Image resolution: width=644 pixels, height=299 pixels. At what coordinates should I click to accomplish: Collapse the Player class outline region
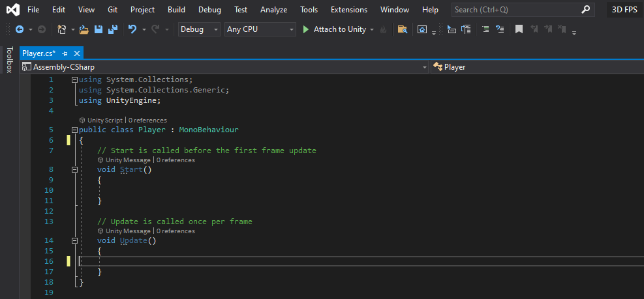point(74,130)
